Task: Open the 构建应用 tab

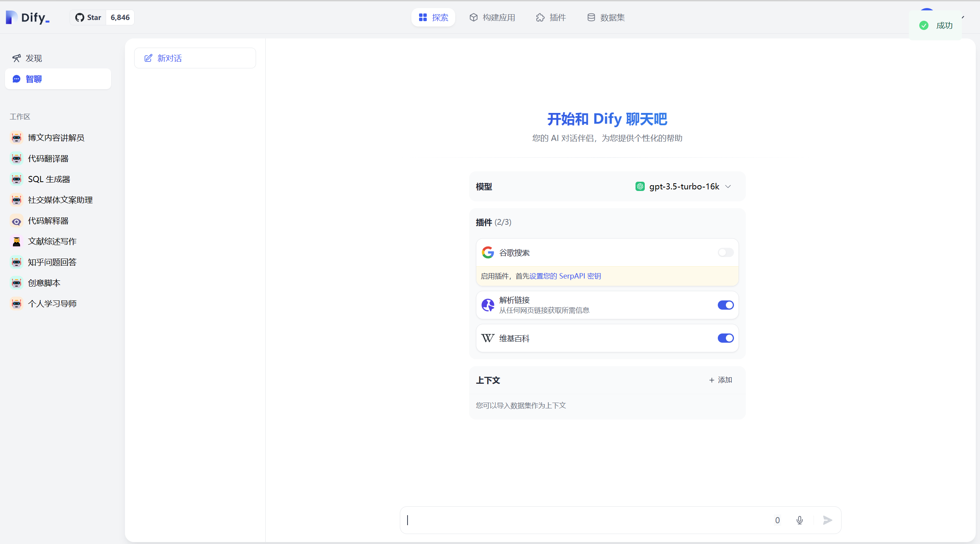Action: pos(492,17)
